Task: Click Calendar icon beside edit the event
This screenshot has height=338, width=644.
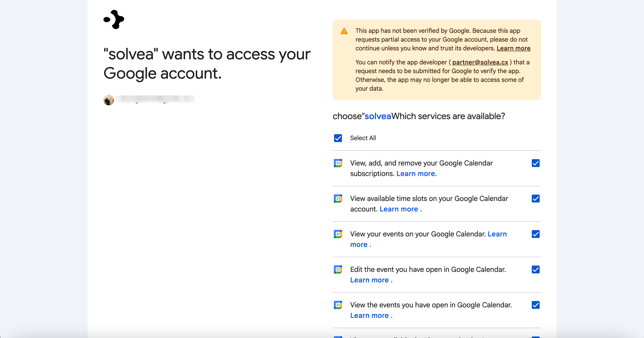Action: (x=338, y=270)
